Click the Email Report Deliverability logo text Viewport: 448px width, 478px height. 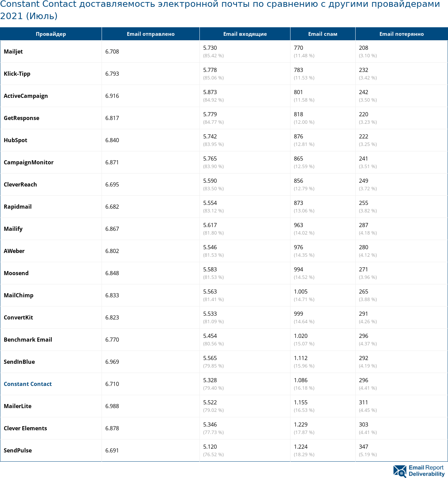point(426,471)
